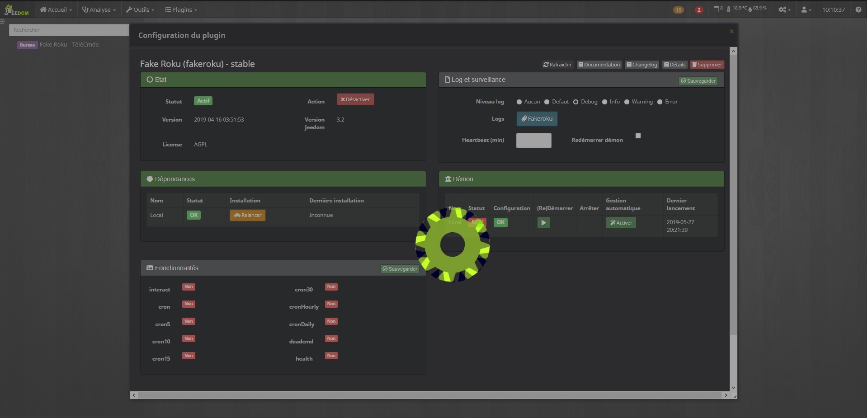Select the Debug log level
This screenshot has height=418, width=868.
pos(576,102)
